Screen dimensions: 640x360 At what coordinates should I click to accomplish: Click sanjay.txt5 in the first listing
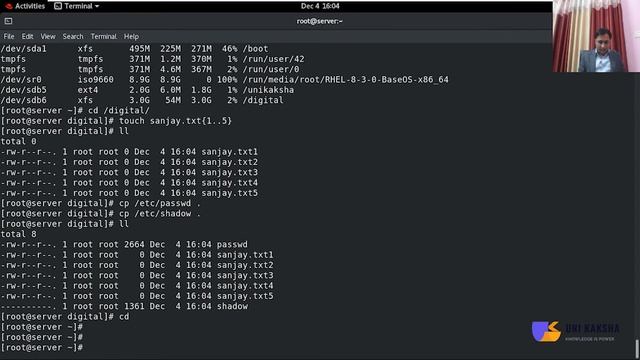click(x=229, y=193)
